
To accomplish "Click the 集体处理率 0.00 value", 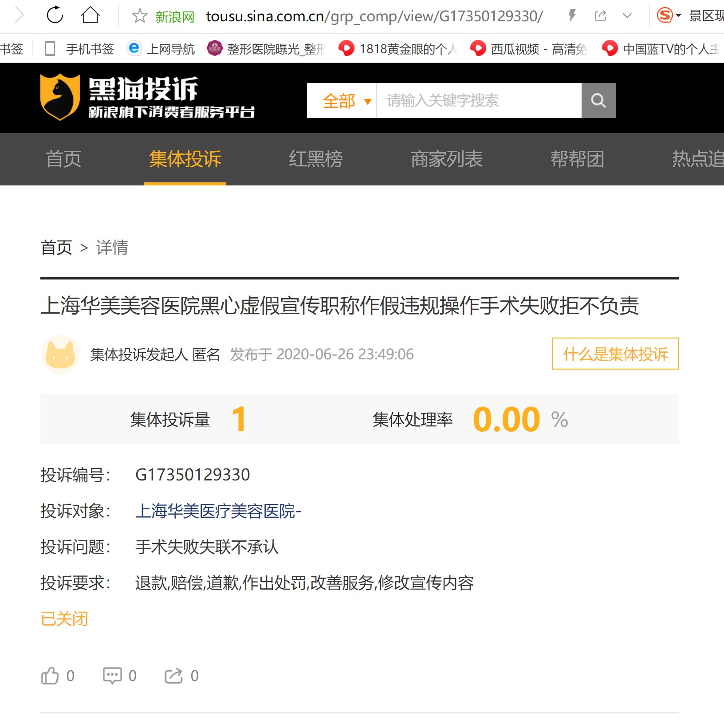I will [506, 419].
